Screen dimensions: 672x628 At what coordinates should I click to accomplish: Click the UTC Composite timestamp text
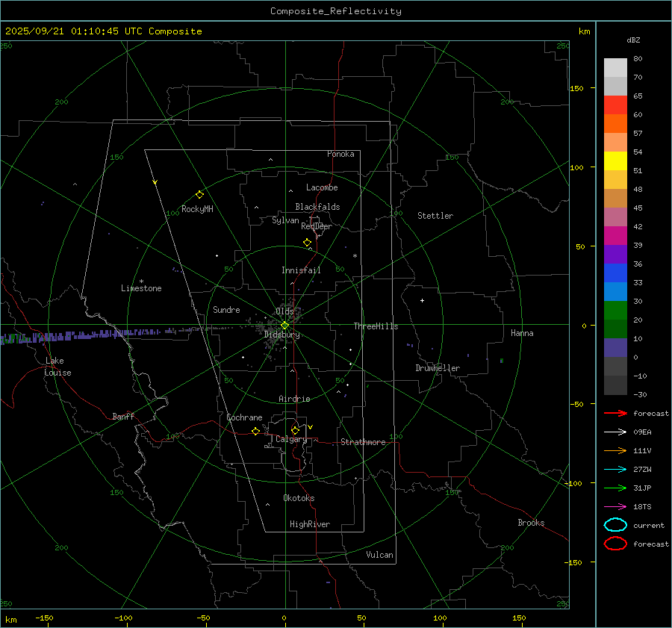point(103,31)
